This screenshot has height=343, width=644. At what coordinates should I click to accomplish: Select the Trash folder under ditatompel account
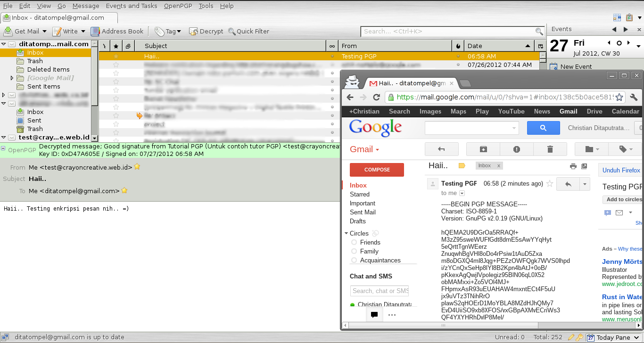[35, 61]
